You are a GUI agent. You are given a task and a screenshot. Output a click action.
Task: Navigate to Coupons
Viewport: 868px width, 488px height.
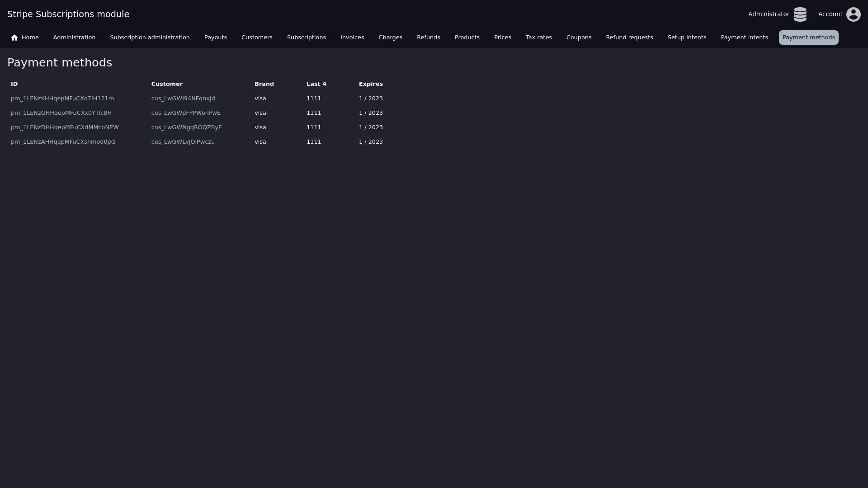pos(578,38)
